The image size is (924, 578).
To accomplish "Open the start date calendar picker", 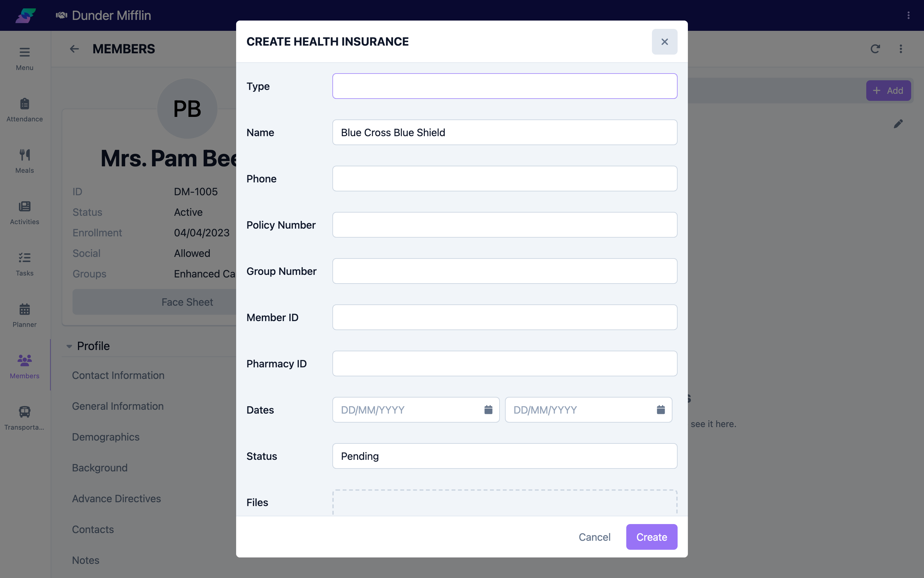I will click(488, 410).
